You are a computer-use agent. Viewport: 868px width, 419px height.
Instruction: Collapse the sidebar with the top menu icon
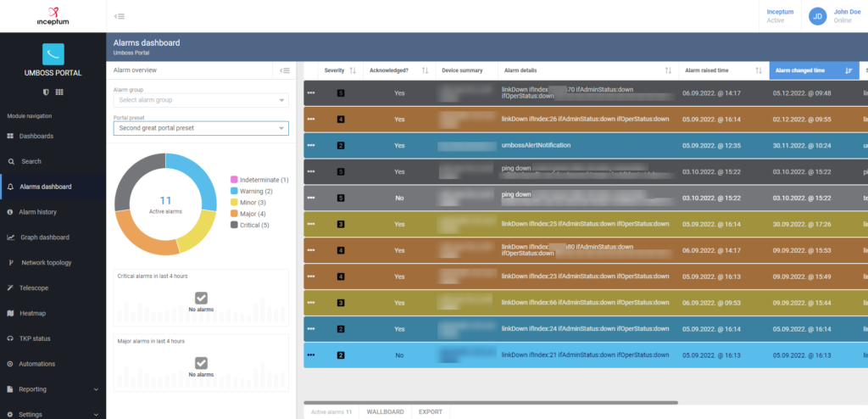pos(119,16)
